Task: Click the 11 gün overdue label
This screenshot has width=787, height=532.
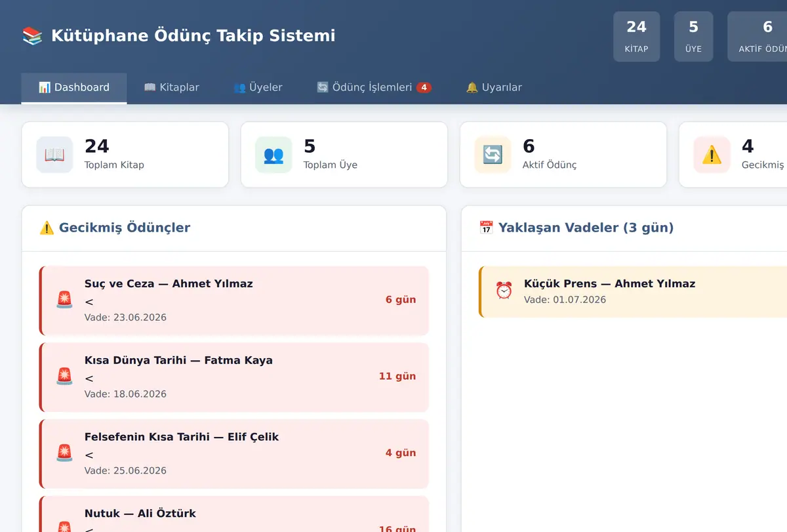Action: pyautogui.click(x=397, y=377)
